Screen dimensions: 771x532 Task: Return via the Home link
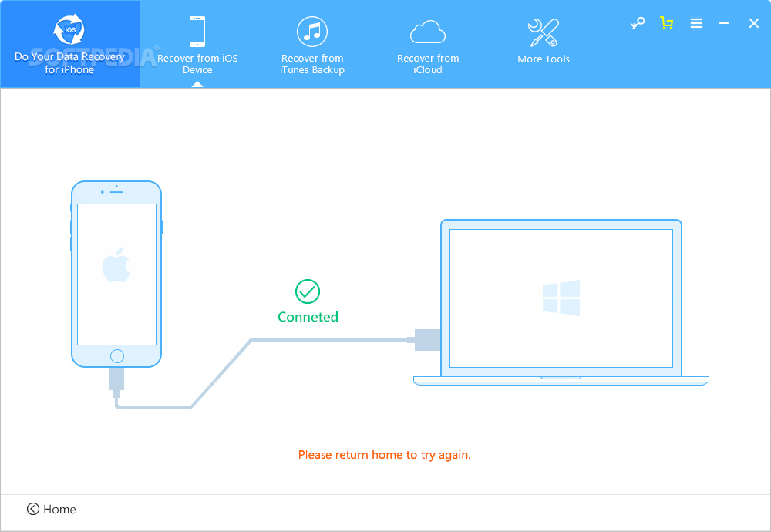click(59, 510)
